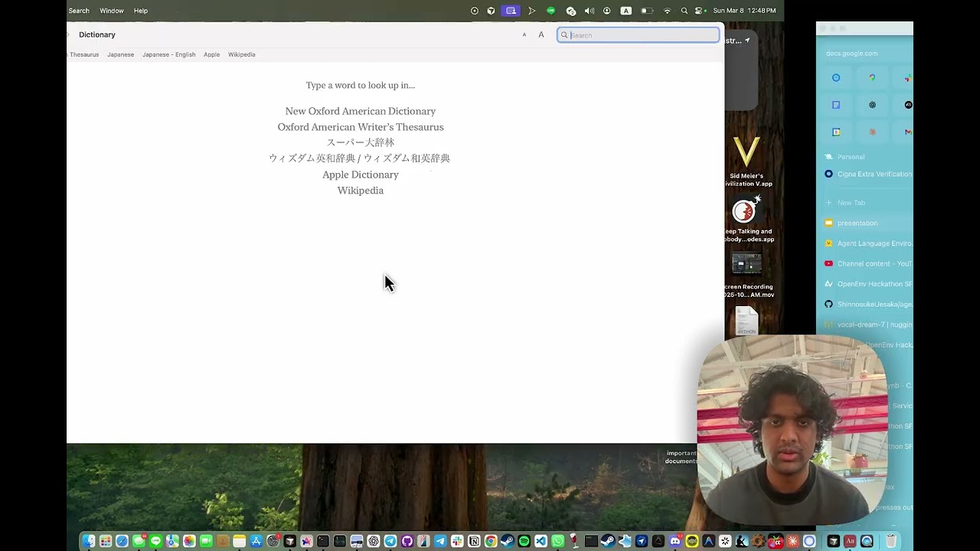Decrease font size with the small A button
This screenshot has height=551, width=980.
(x=524, y=35)
